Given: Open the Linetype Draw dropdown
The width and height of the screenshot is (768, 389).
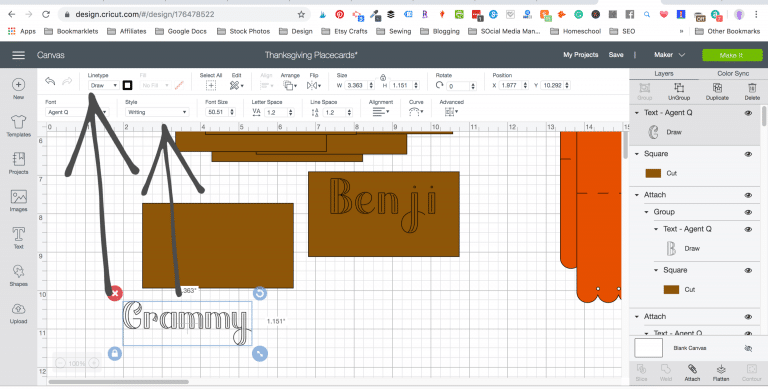Looking at the screenshot, I should pos(103,85).
